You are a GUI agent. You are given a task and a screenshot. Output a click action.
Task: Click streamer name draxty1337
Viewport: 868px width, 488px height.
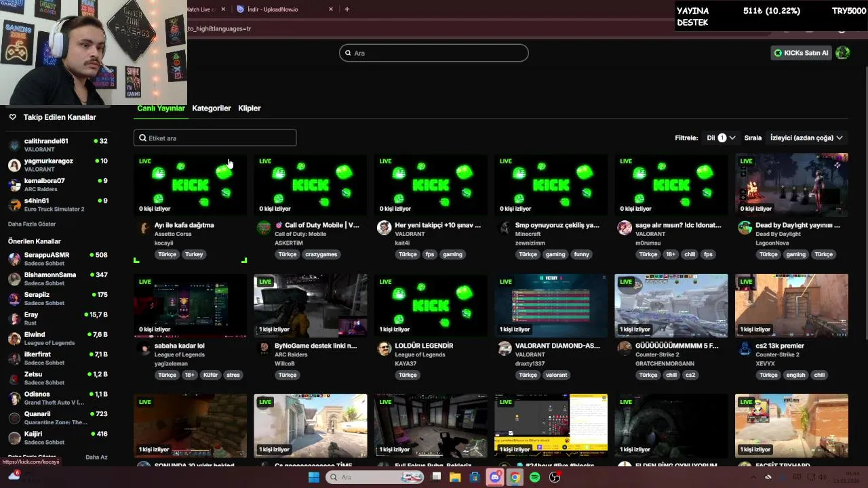(x=530, y=363)
